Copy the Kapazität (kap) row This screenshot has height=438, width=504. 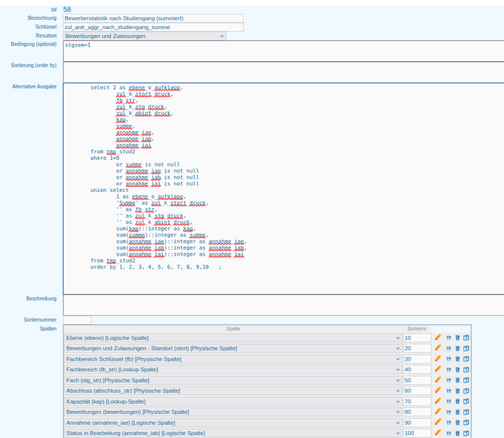(466, 401)
